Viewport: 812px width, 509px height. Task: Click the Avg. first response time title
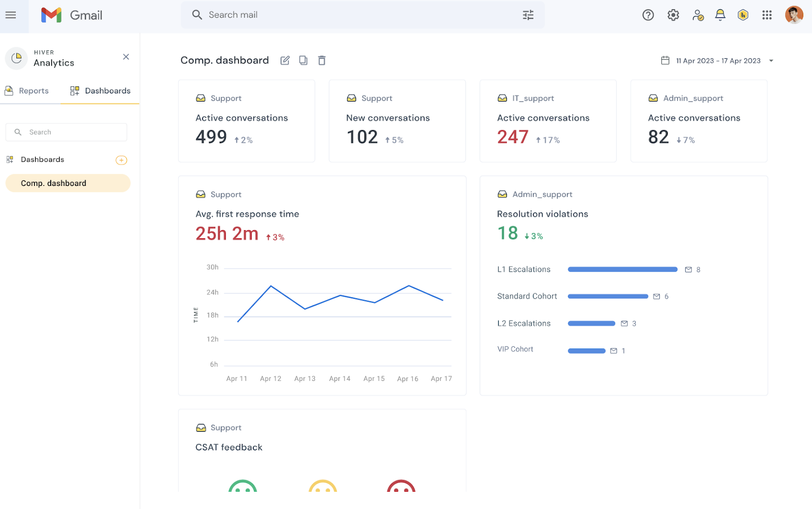coord(247,214)
